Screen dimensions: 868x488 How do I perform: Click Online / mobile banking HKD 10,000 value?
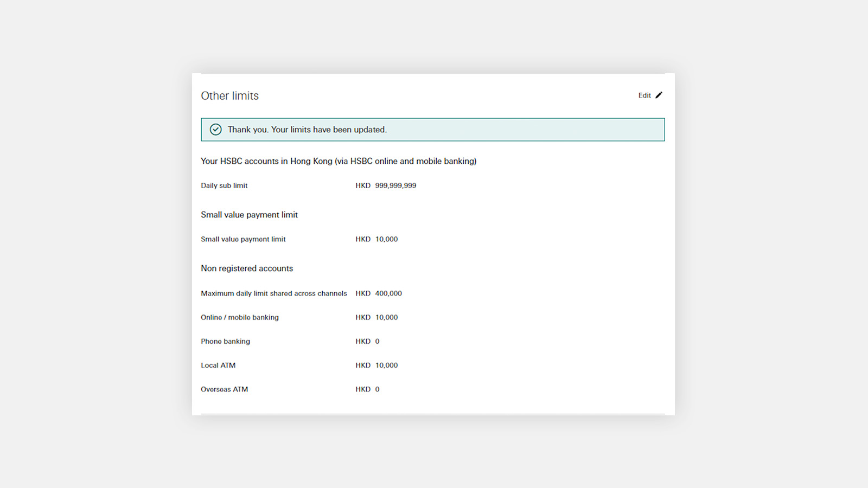(x=376, y=317)
